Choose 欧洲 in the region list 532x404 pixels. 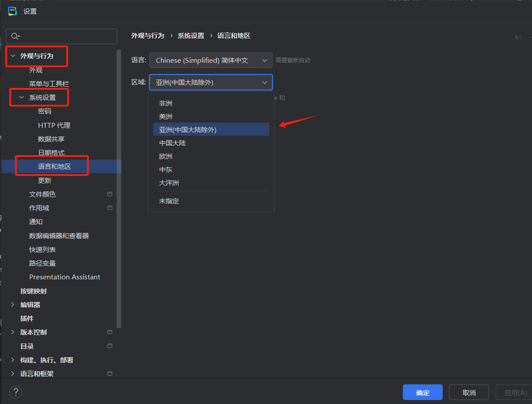[x=166, y=156]
